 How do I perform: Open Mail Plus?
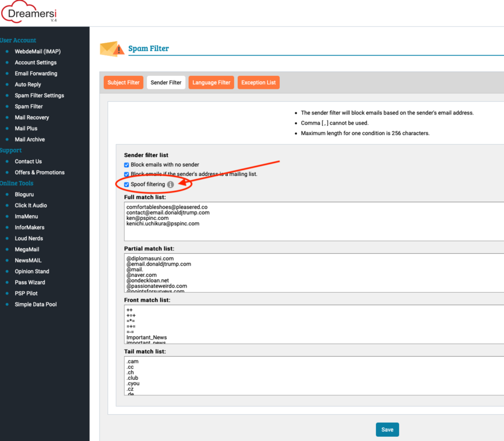point(26,128)
